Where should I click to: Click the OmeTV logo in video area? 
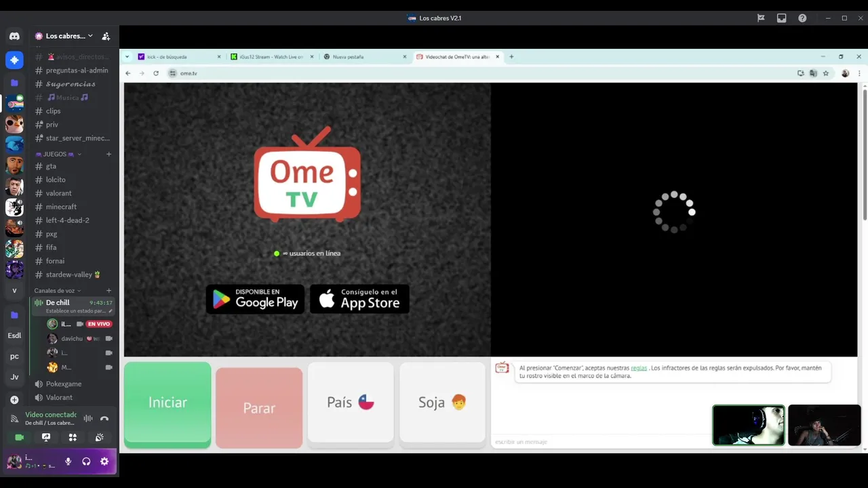(307, 174)
